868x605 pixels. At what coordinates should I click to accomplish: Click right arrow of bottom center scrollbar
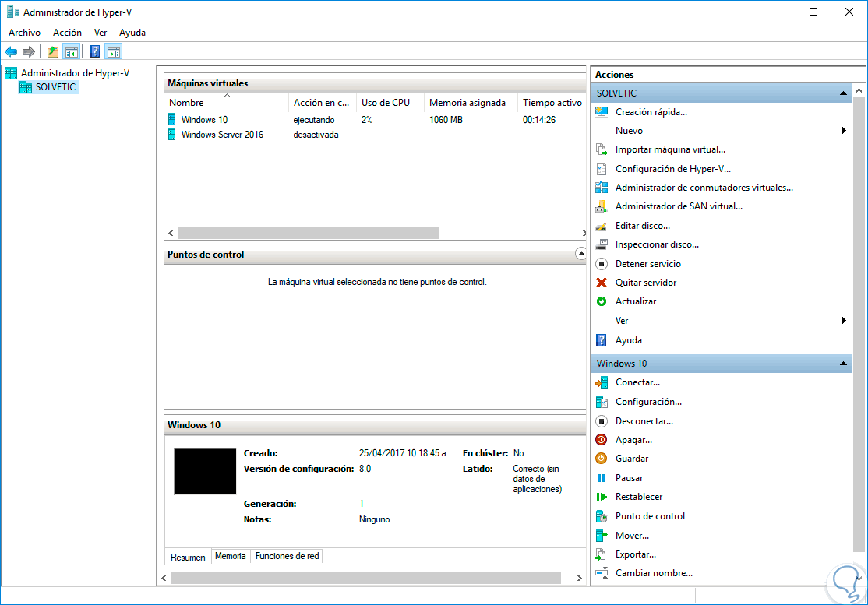579,578
